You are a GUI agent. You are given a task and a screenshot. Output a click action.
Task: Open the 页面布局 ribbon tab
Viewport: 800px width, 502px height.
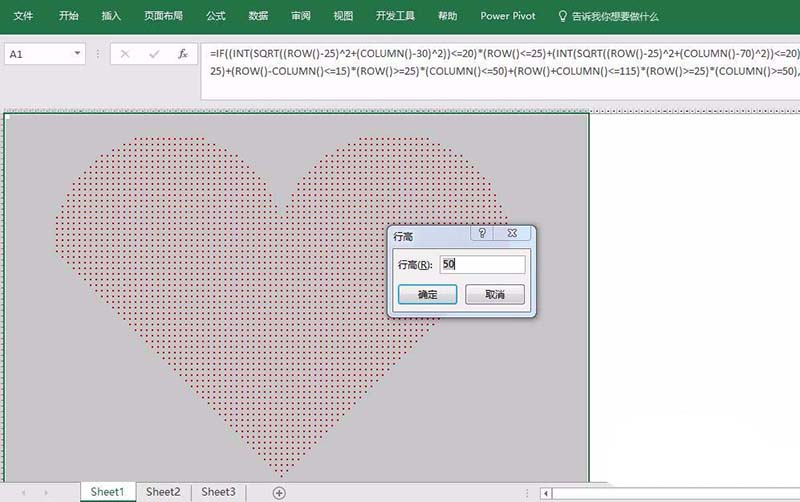(164, 16)
